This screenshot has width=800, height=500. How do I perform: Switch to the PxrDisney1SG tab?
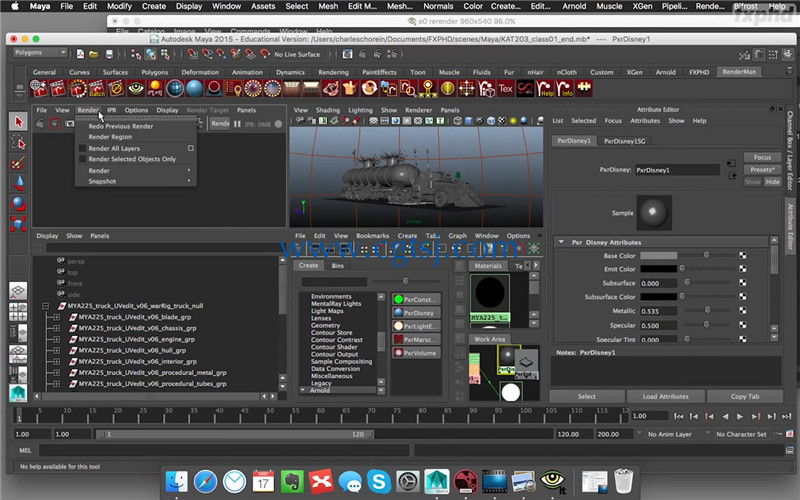tap(624, 141)
